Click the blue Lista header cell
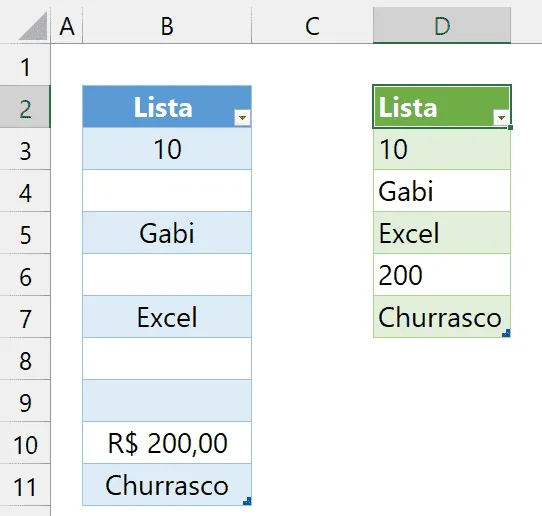This screenshot has width=542, height=516. click(167, 107)
